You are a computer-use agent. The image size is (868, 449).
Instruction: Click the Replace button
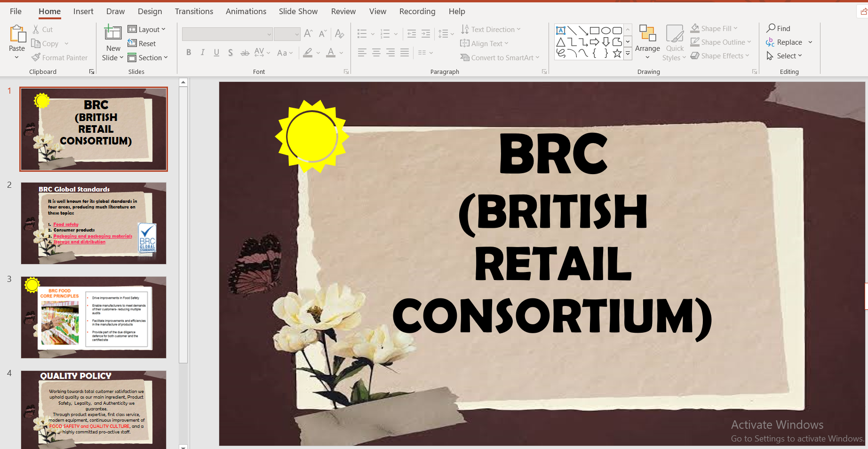point(784,42)
